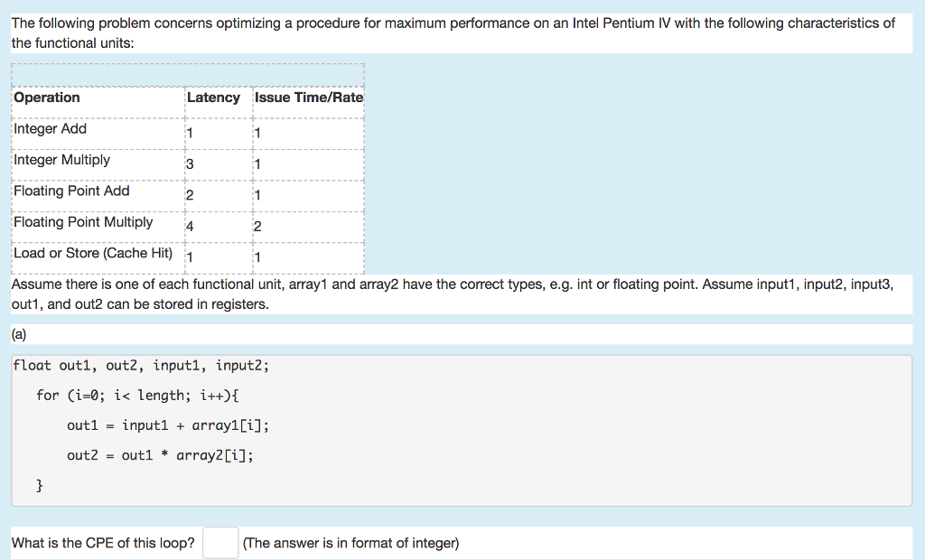Click the latency value 3 for Integer Multiply

coord(190,164)
